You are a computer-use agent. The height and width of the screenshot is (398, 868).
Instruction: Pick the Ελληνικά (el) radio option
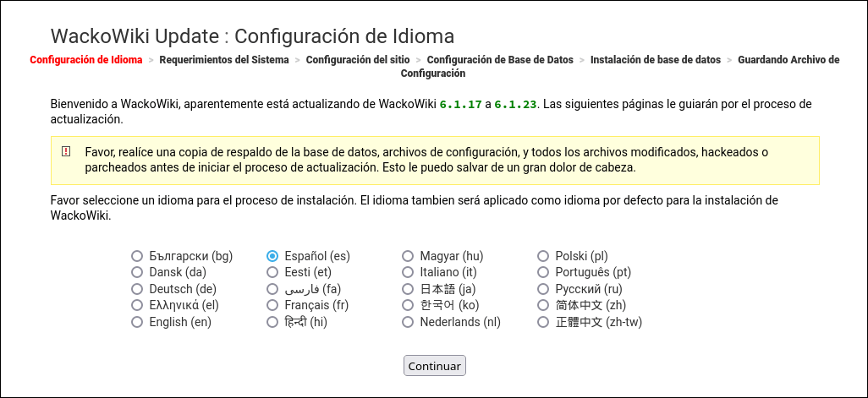click(x=137, y=305)
